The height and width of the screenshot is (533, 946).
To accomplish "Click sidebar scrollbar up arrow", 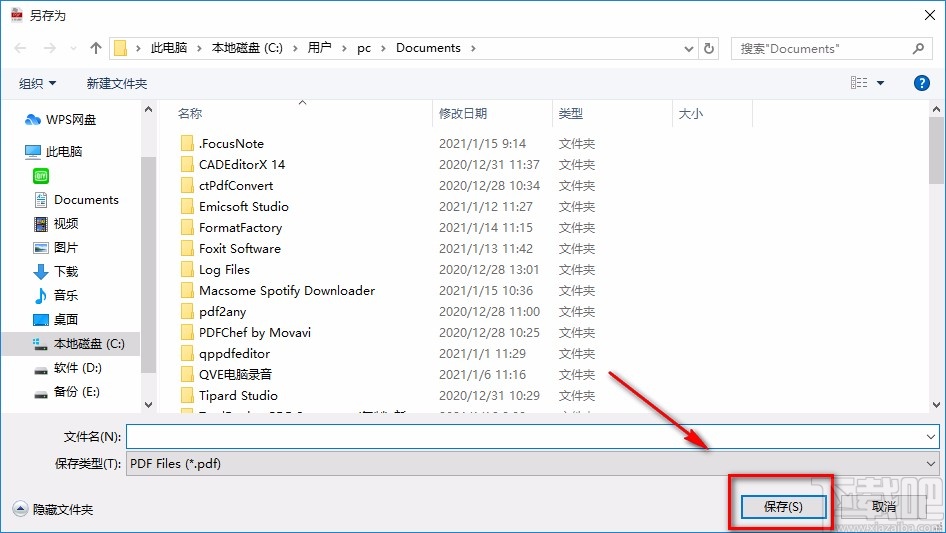I will click(148, 110).
